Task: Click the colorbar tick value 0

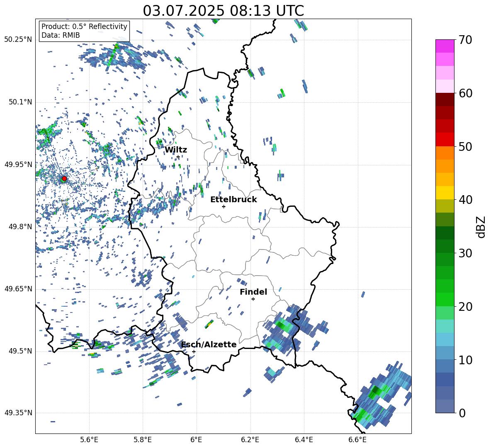Action: point(462,413)
